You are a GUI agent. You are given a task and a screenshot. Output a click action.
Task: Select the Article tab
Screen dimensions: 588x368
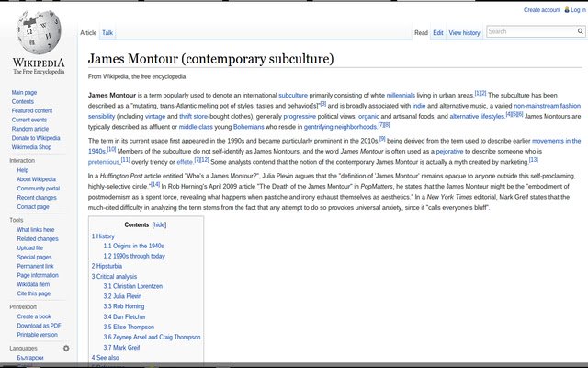(88, 33)
